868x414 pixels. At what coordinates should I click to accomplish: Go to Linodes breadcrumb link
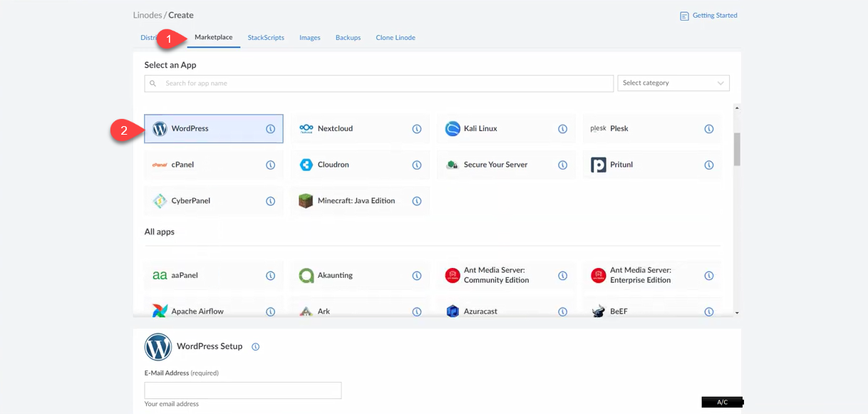coord(148,15)
